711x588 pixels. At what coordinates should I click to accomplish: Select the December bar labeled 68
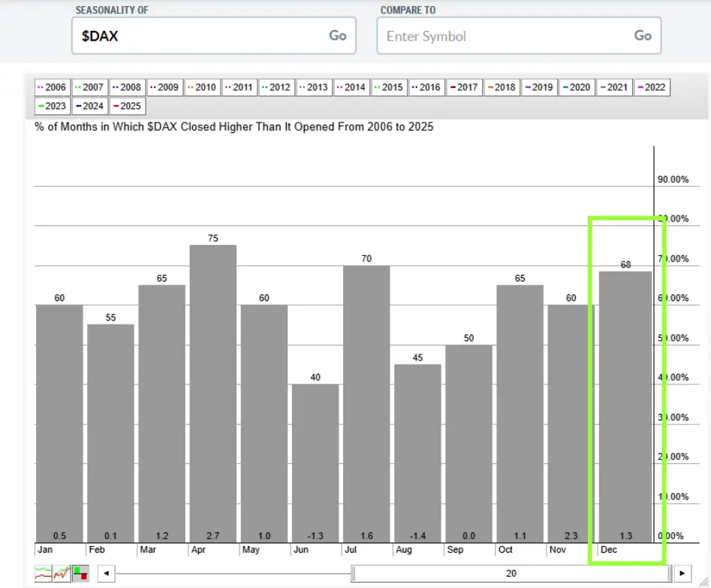tap(625, 406)
